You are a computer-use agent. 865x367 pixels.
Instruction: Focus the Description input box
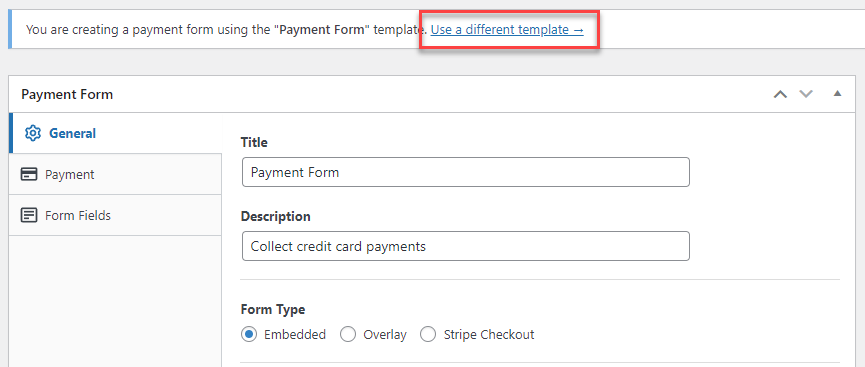tap(466, 246)
